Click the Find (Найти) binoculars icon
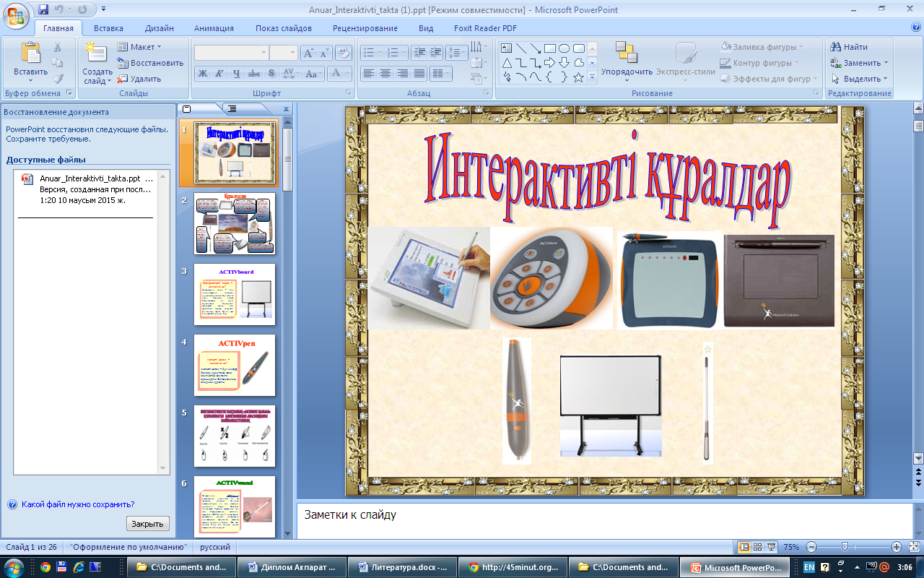The height and width of the screenshot is (578, 924). click(836, 47)
